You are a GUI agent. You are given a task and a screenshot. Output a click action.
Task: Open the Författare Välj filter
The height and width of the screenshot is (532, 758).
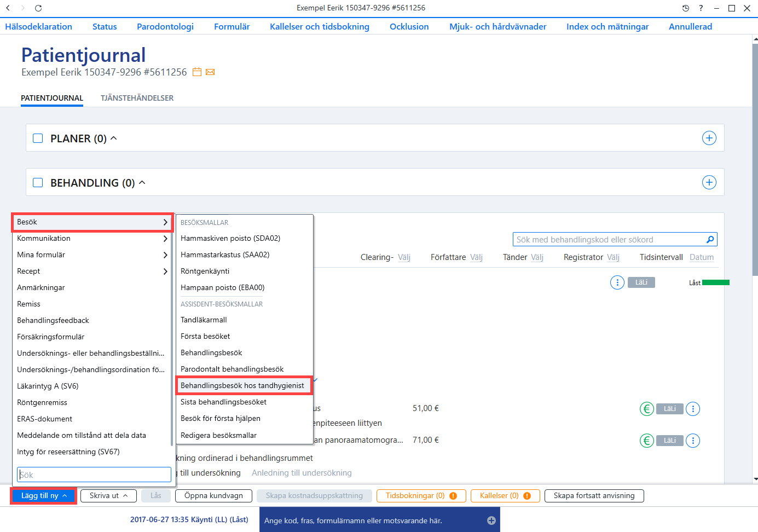[476, 257]
